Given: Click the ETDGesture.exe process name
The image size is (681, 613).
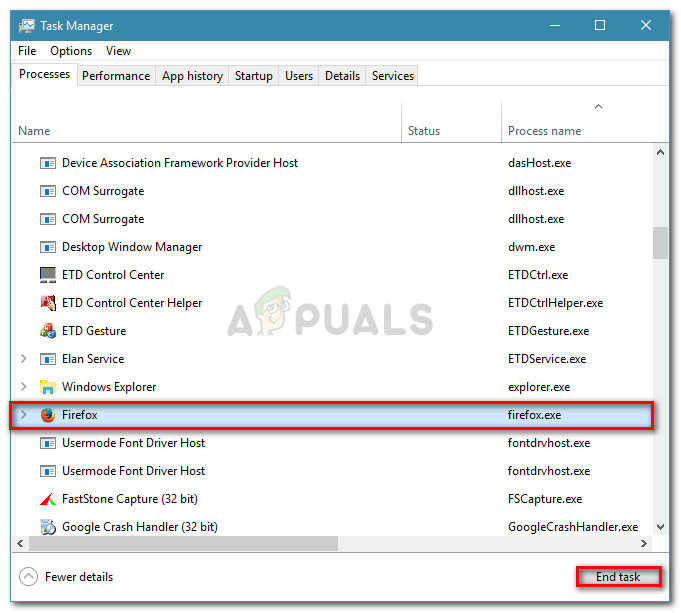Looking at the screenshot, I should (549, 331).
